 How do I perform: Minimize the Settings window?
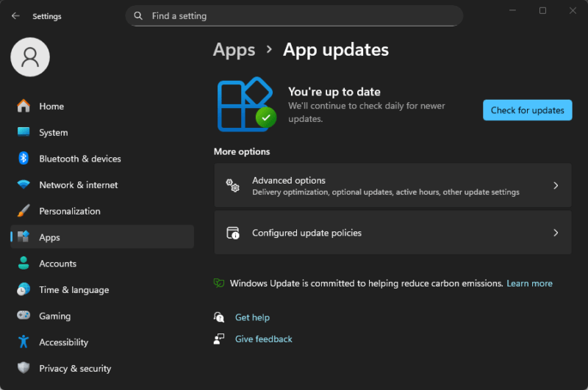512,10
